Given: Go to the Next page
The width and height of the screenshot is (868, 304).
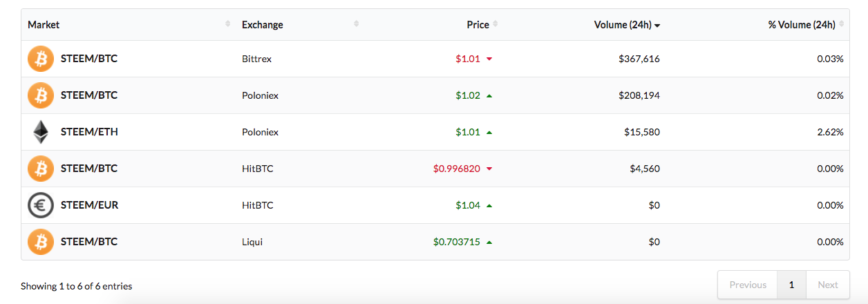Looking at the screenshot, I should pyautogui.click(x=827, y=285).
